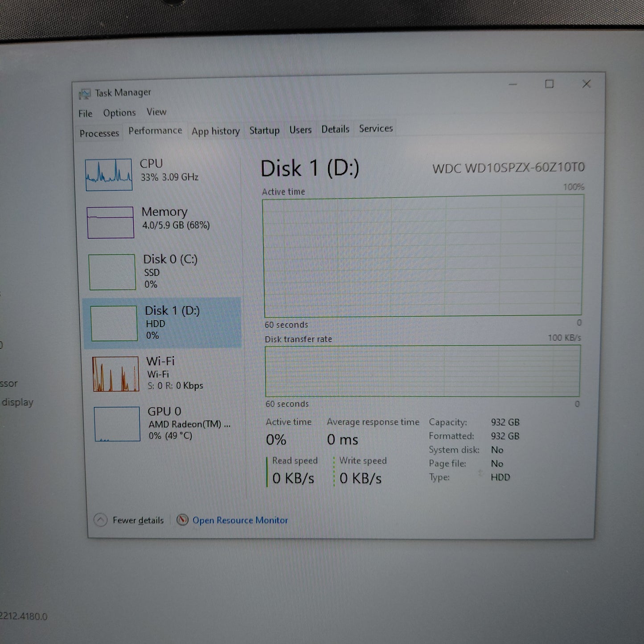Switch to the Processes tab
The height and width of the screenshot is (644, 644).
pos(99,133)
